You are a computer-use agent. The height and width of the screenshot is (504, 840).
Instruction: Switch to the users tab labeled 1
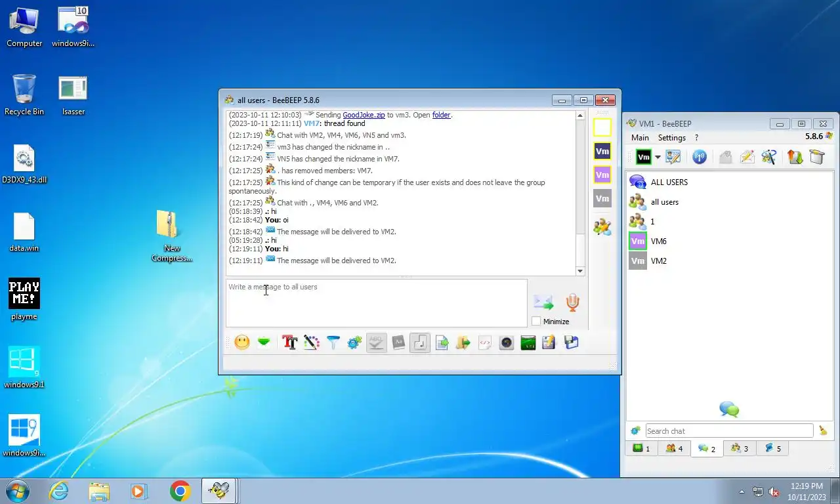(641, 448)
